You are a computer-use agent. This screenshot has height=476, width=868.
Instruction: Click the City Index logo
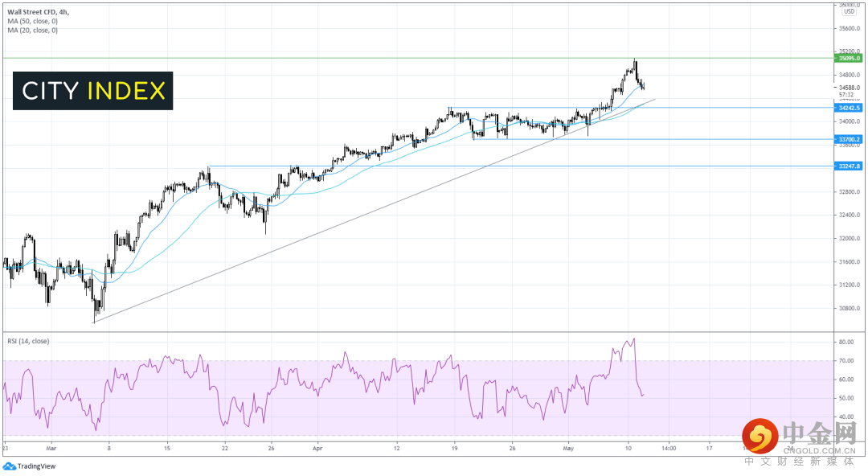93,91
